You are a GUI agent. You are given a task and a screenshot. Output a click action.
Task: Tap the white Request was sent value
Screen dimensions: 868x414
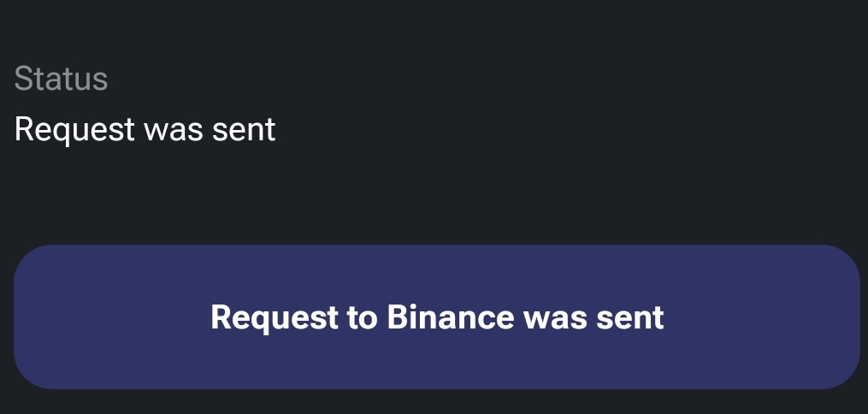145,129
